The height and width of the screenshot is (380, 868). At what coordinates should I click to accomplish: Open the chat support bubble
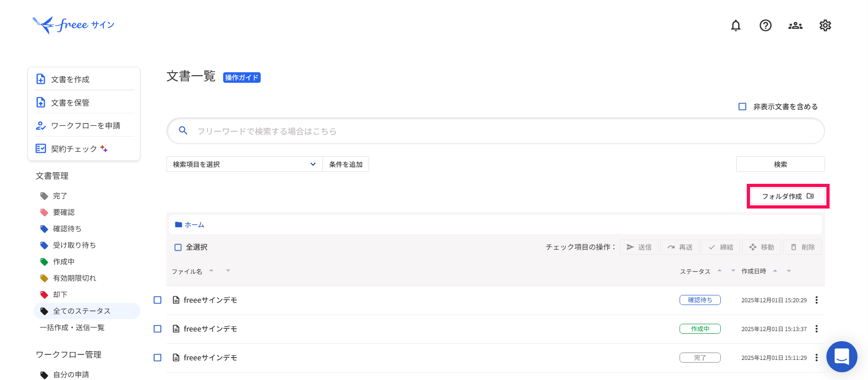click(x=841, y=357)
